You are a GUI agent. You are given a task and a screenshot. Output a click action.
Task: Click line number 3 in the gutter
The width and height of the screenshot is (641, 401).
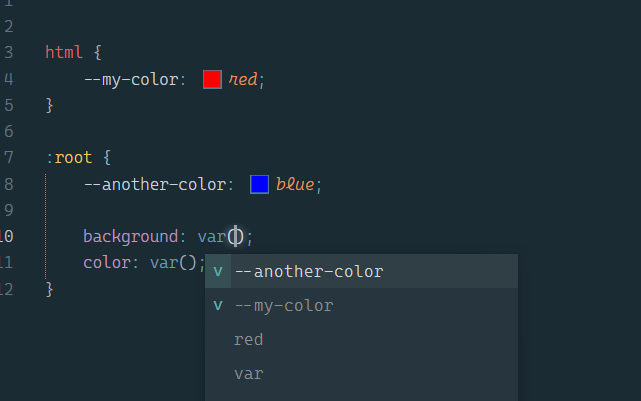point(8,52)
